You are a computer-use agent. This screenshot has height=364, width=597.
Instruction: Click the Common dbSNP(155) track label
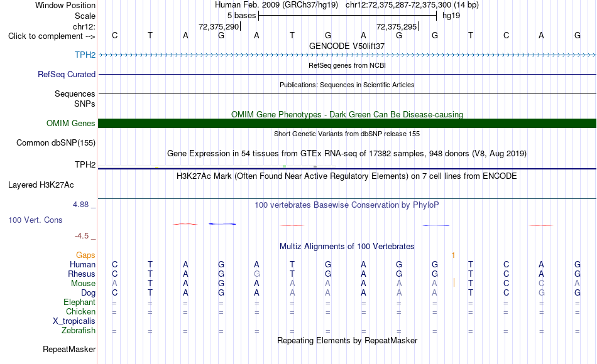coord(55,142)
